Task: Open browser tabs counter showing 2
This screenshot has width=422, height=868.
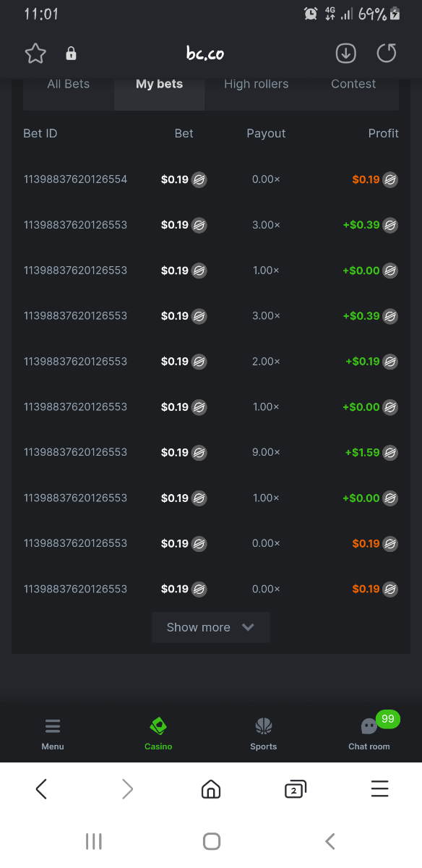Action: coord(295,788)
